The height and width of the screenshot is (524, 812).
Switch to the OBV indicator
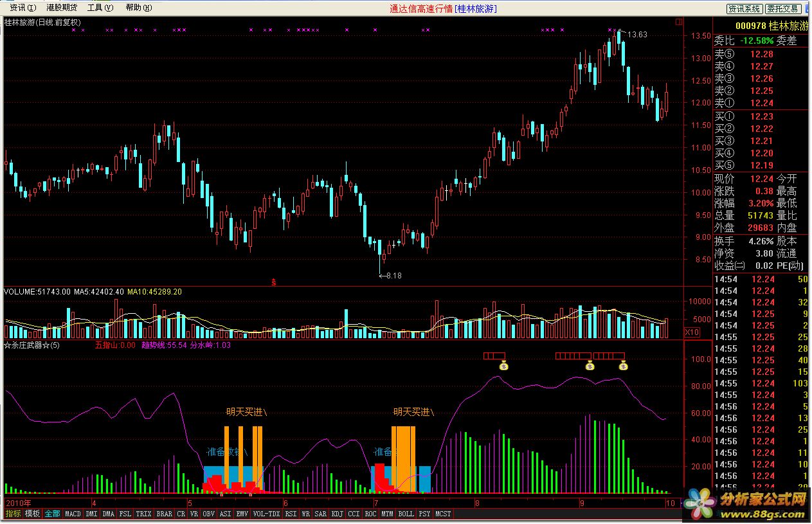[x=209, y=514]
